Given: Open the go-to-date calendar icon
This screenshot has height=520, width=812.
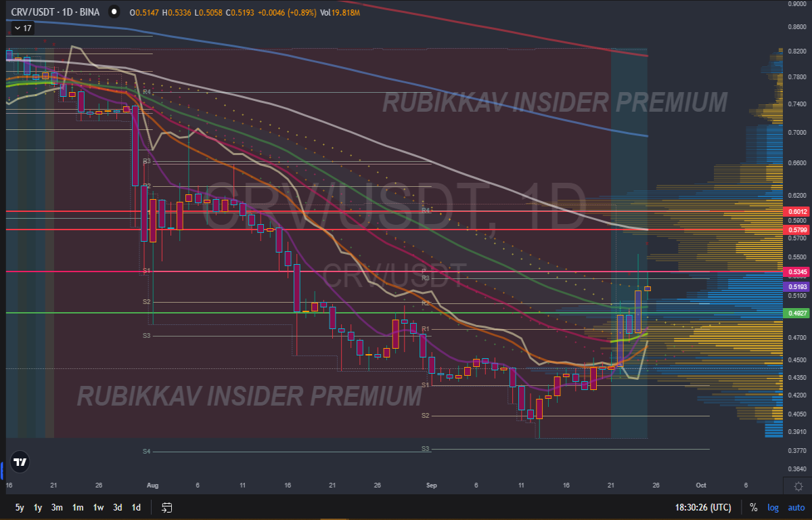Looking at the screenshot, I should (167, 507).
